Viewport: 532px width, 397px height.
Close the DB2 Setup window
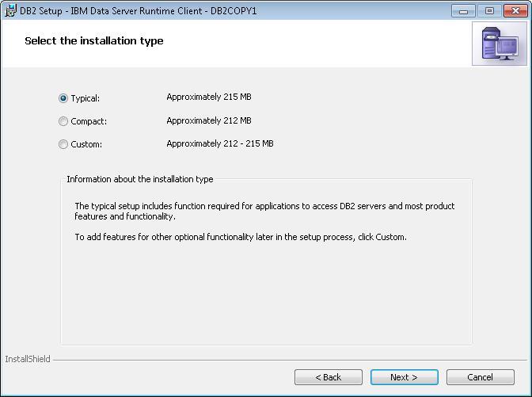tap(515, 11)
